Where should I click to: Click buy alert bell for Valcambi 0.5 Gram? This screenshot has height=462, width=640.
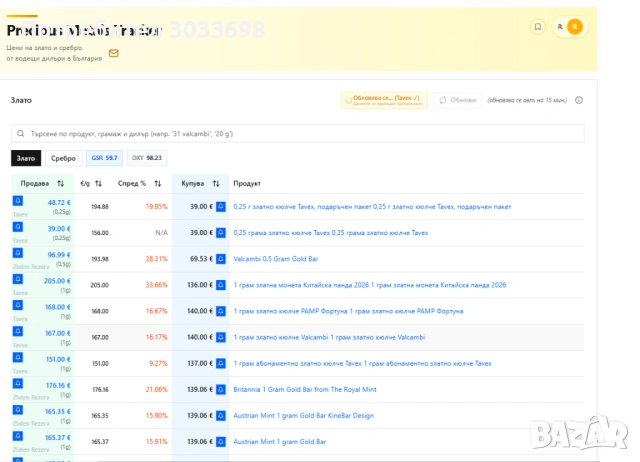222,258
